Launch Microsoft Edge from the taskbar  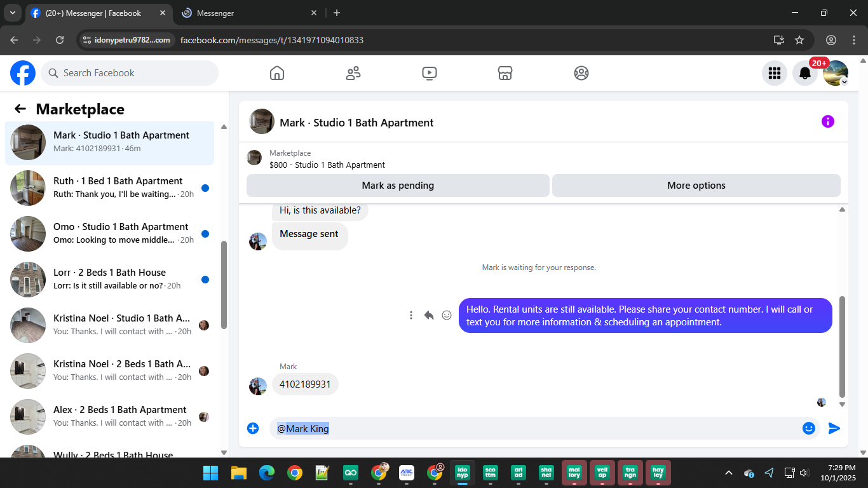pyautogui.click(x=266, y=473)
